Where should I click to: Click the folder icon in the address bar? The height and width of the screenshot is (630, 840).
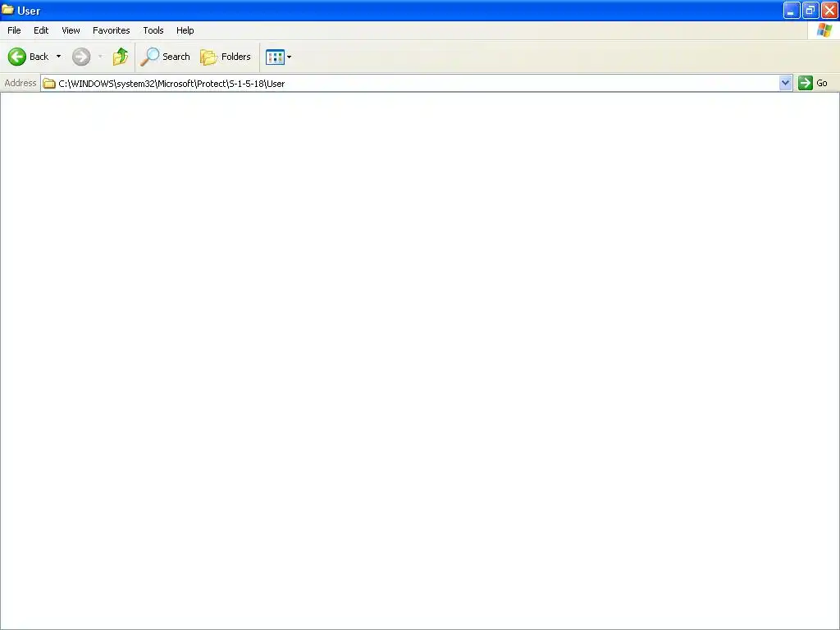(49, 84)
